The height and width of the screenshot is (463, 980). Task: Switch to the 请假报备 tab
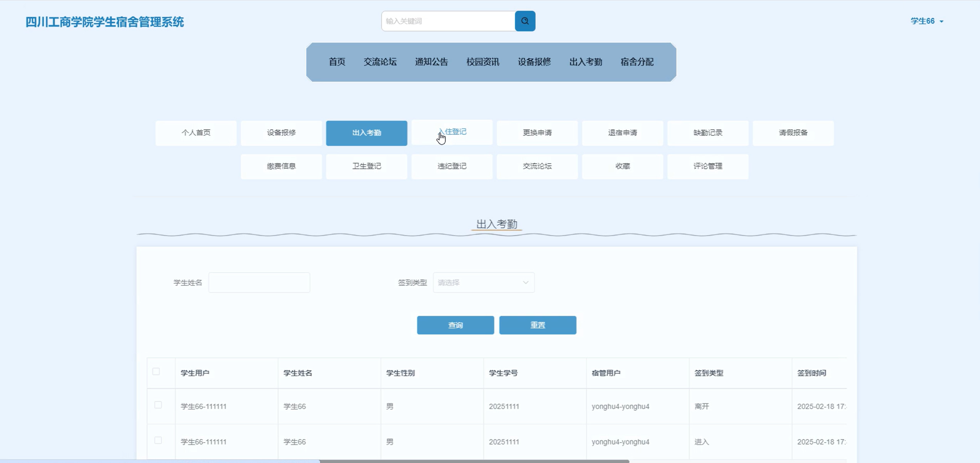click(793, 133)
